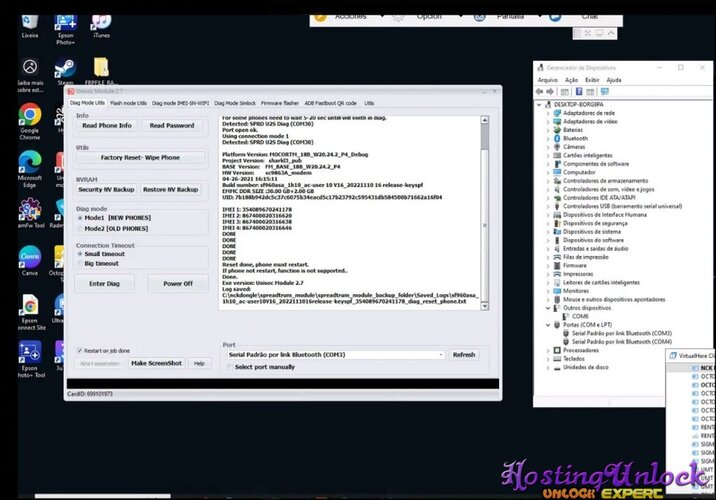Expand Adaptadores de rede node
This screenshot has width=716, height=500.
click(548, 113)
